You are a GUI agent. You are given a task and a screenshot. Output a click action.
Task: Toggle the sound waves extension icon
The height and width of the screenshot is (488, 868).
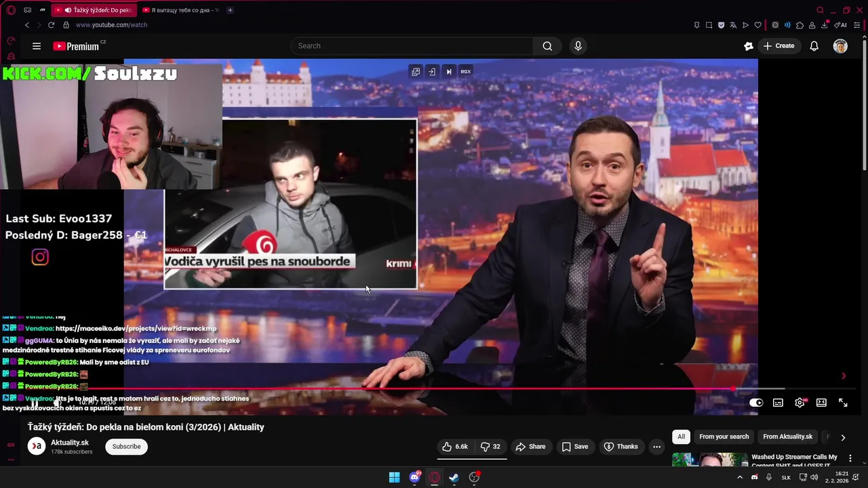pyautogui.click(x=787, y=25)
